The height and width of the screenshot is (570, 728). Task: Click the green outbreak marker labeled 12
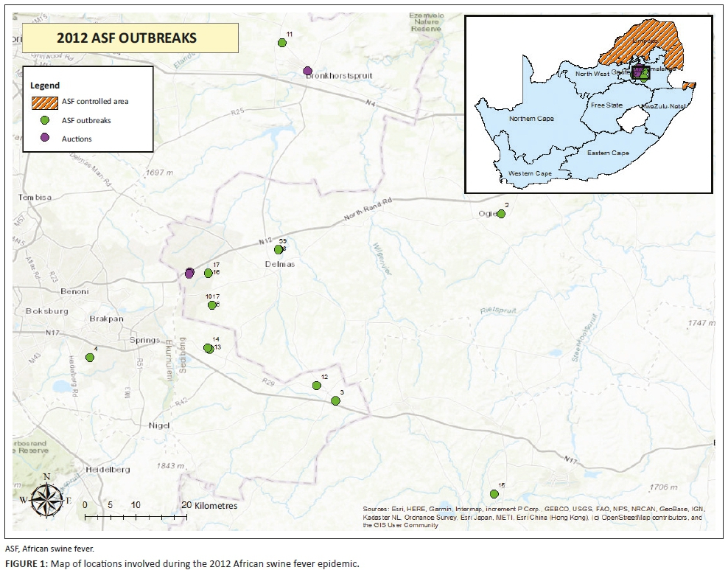click(x=317, y=385)
